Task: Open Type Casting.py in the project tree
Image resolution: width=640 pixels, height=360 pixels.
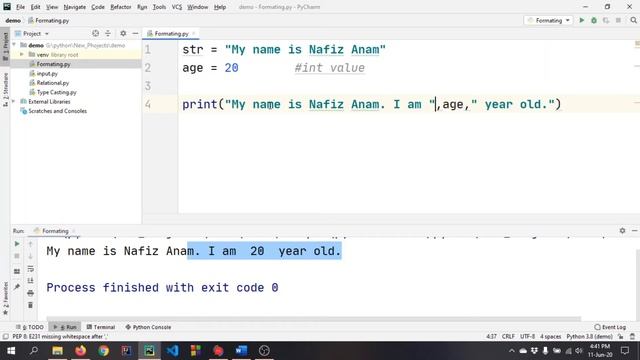Action: (x=56, y=92)
